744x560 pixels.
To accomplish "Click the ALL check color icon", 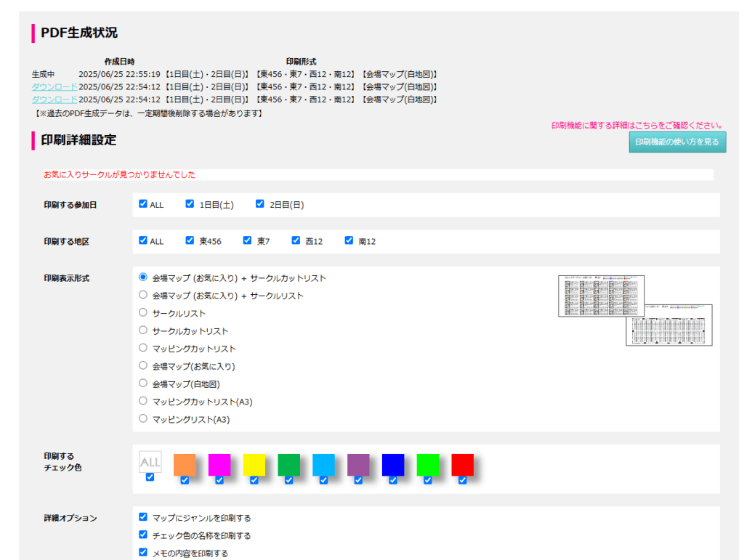I will (150, 462).
